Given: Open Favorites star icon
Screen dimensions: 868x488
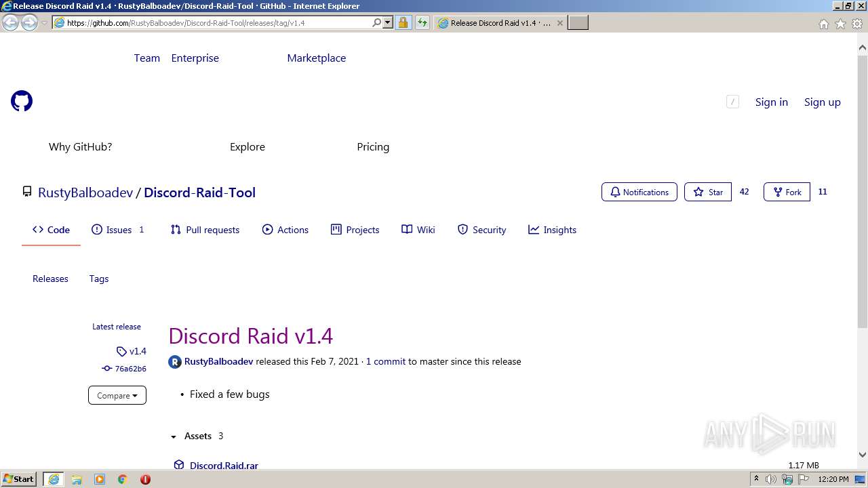Looking at the screenshot, I should pos(840,24).
